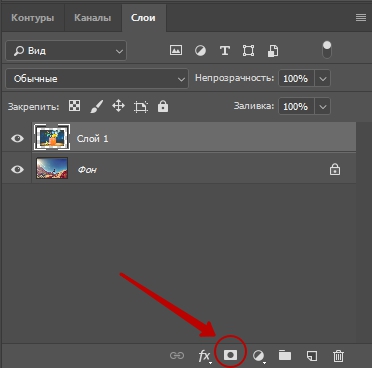Viewport: 372px width, 368px height.
Task: Switch to the Контуры tab
Action: pyautogui.click(x=33, y=18)
